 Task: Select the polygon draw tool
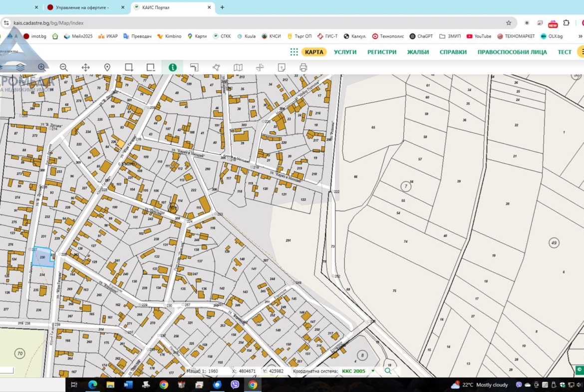coord(216,67)
